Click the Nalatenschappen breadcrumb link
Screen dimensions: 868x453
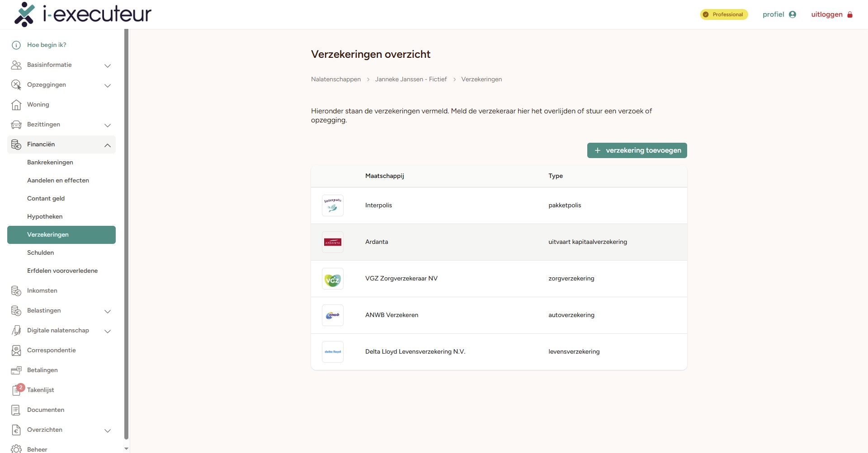335,79
